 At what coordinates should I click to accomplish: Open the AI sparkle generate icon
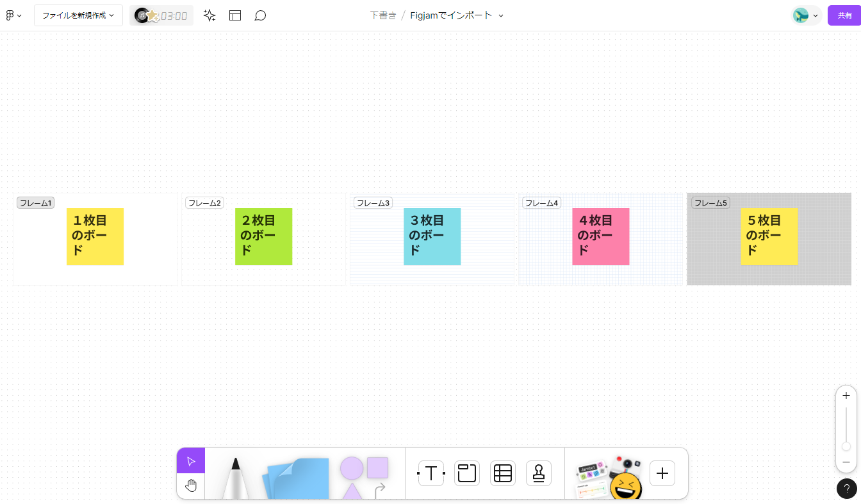(209, 15)
